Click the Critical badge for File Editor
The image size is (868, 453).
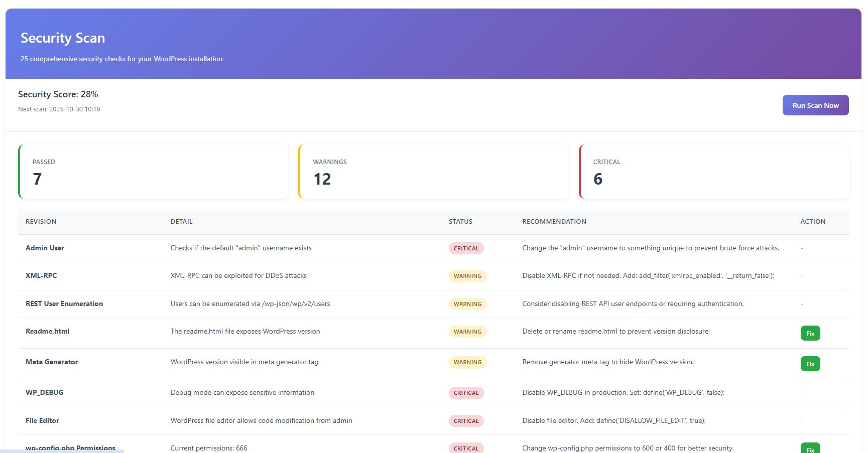[466, 421]
